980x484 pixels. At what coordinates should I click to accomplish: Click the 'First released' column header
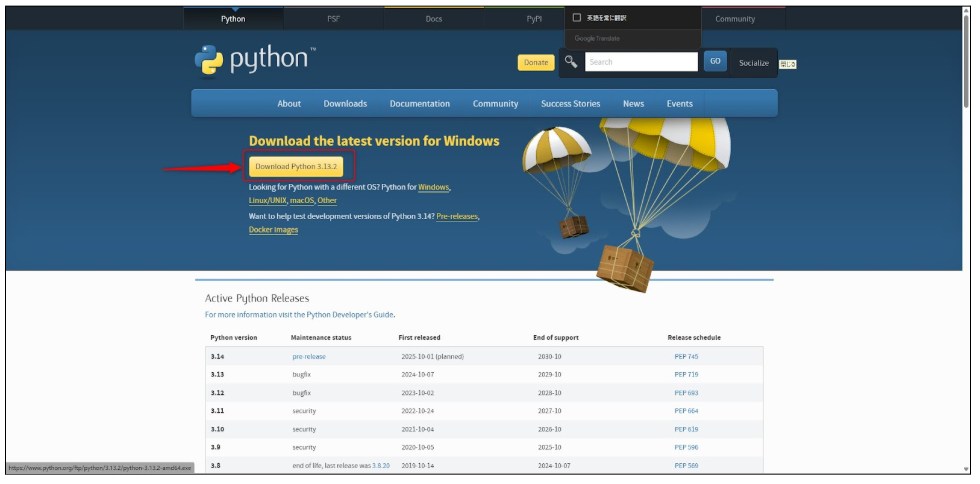point(419,338)
